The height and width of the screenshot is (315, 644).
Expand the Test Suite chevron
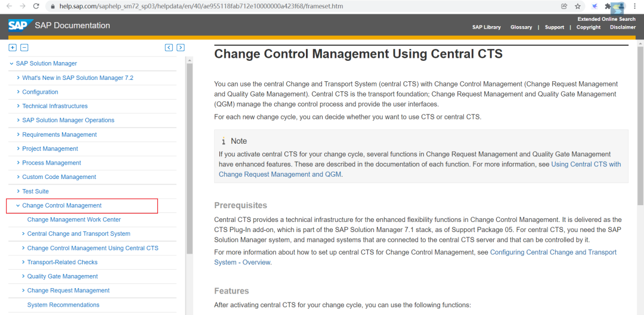18,192
